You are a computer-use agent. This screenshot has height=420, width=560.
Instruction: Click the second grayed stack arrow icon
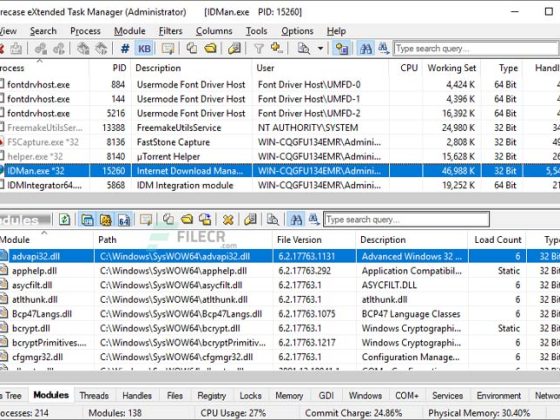tap(101, 48)
